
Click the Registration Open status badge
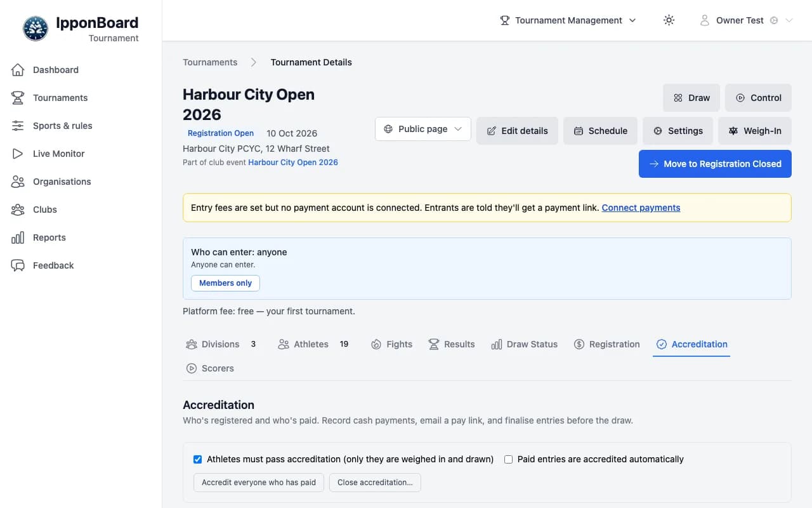click(221, 133)
